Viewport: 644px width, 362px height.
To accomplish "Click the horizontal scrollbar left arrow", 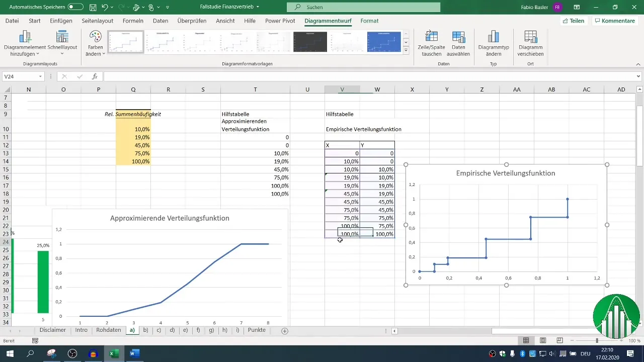I will [x=395, y=331].
